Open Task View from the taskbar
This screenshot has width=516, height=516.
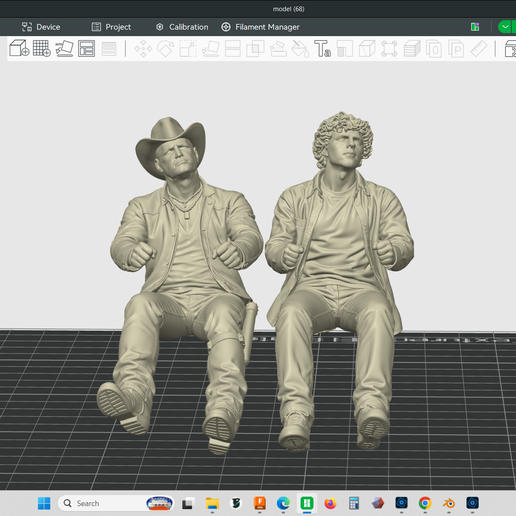click(x=188, y=503)
